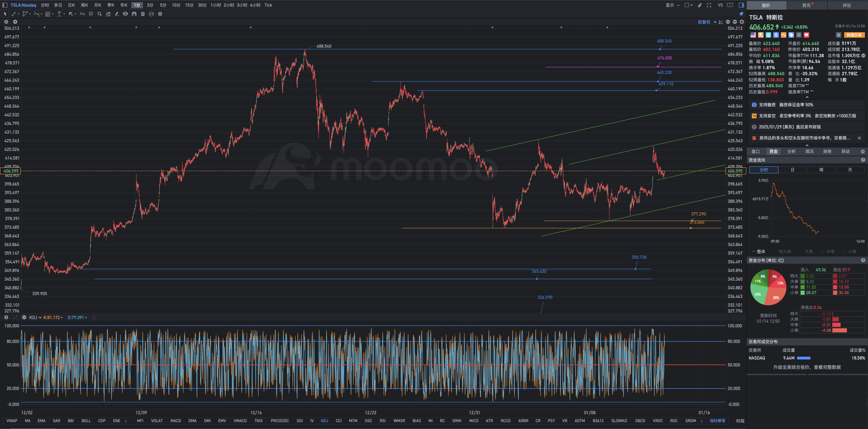Select 日 period for capital flow

point(792,170)
